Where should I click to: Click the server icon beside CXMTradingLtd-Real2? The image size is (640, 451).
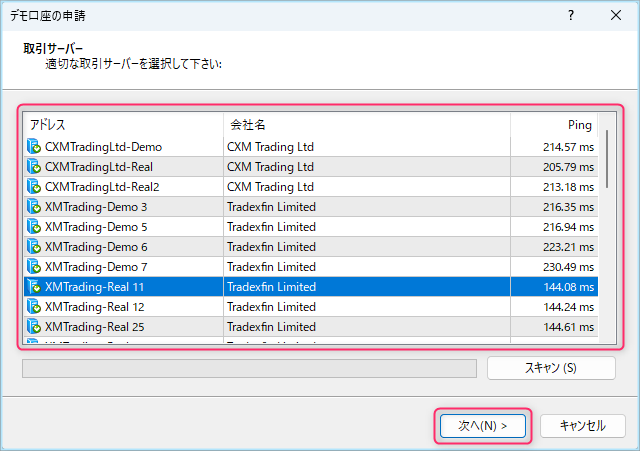(x=34, y=187)
